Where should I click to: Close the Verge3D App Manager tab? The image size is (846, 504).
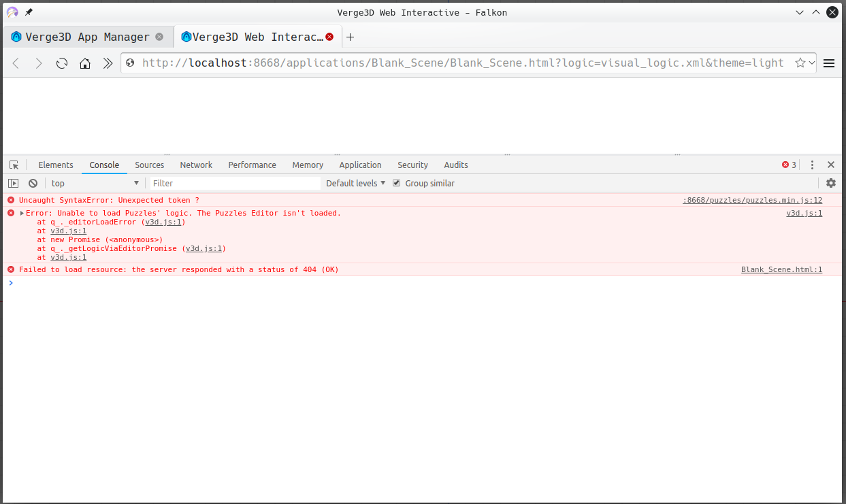click(159, 37)
